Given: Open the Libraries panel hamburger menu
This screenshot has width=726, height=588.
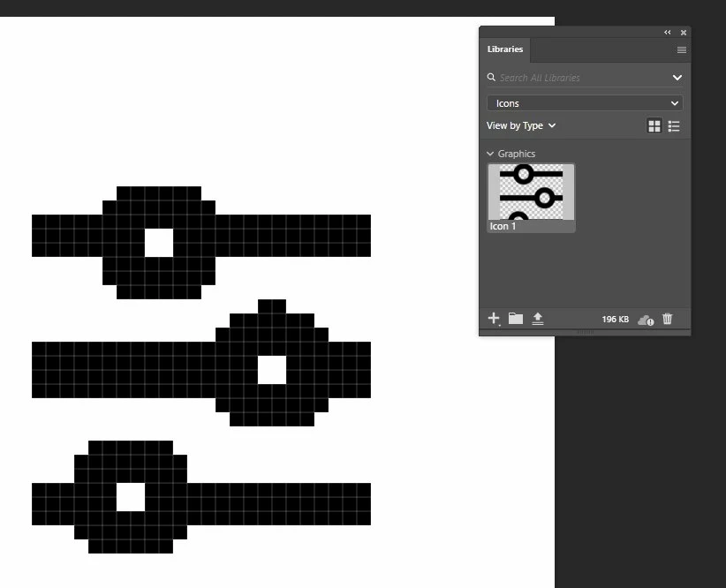Looking at the screenshot, I should click(x=682, y=49).
